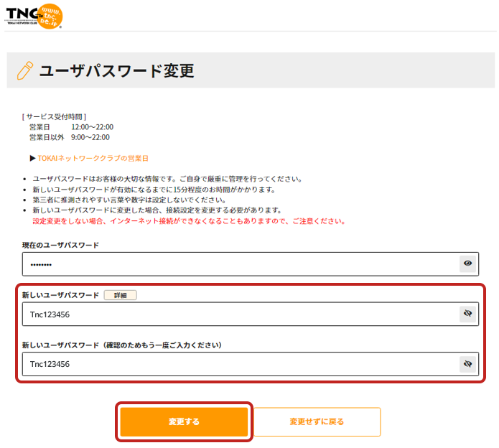Hide the current user password with eye icon

pyautogui.click(x=468, y=264)
